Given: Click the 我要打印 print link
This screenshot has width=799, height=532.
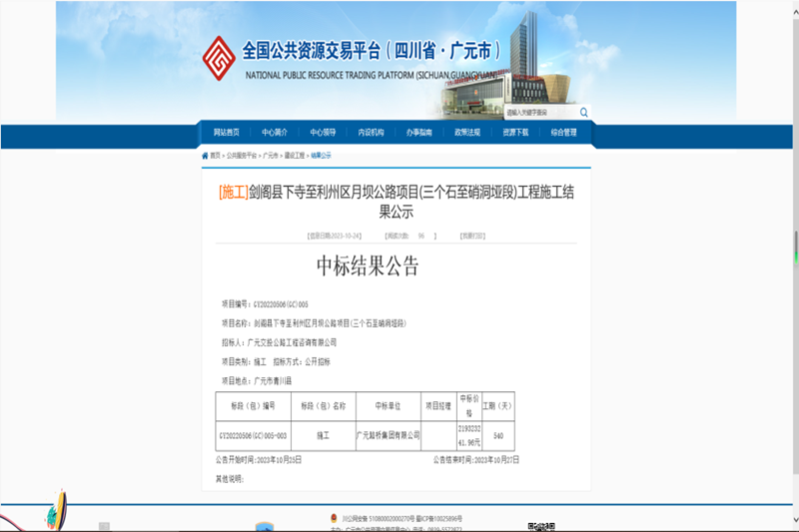Looking at the screenshot, I should pyautogui.click(x=472, y=236).
